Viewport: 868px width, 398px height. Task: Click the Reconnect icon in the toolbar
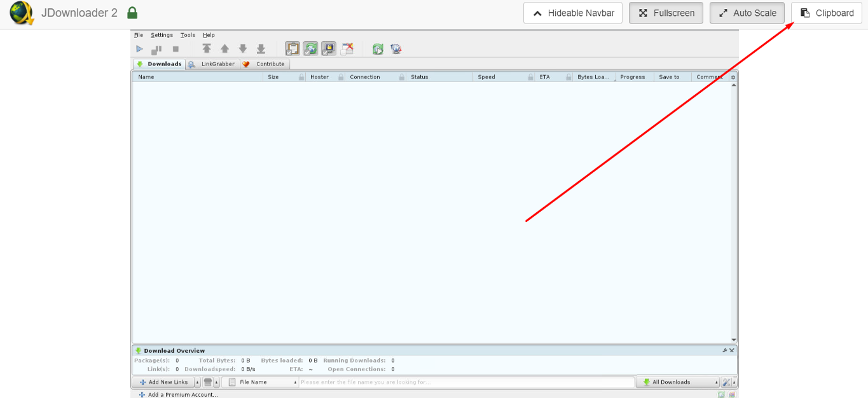pyautogui.click(x=378, y=48)
